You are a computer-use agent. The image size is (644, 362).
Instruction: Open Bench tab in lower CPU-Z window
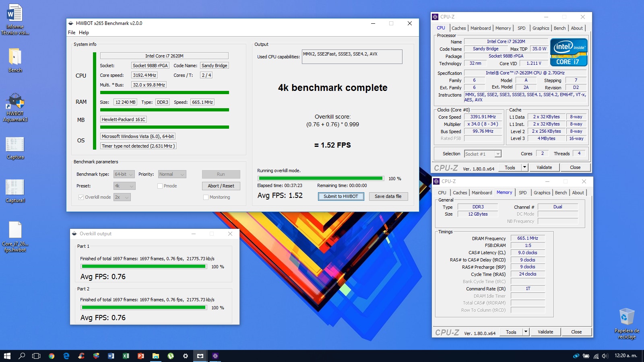tap(561, 193)
